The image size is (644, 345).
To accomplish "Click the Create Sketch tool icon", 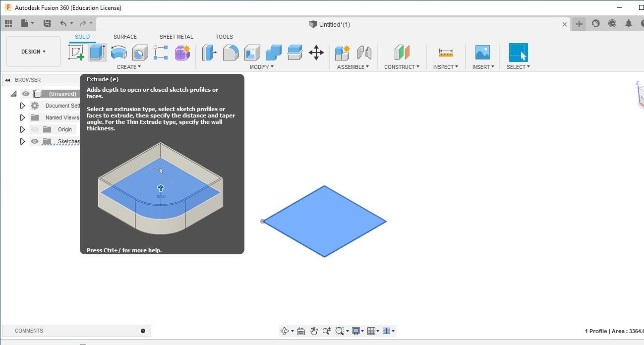I will pos(76,52).
